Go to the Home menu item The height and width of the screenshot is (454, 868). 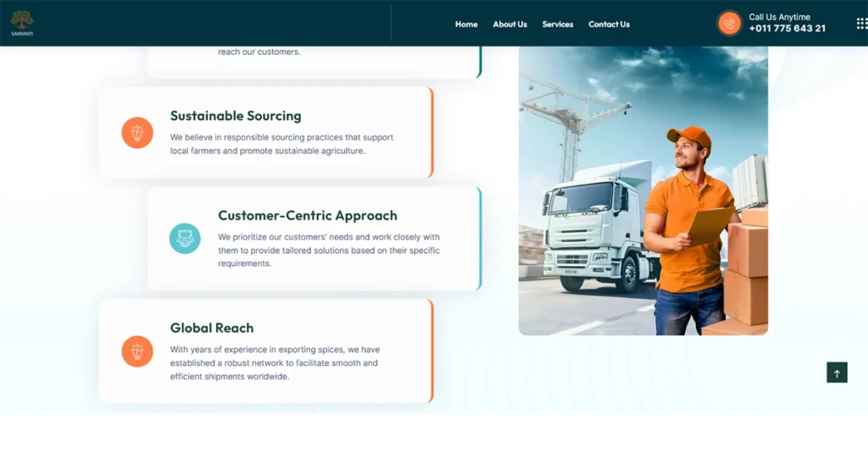point(466,25)
